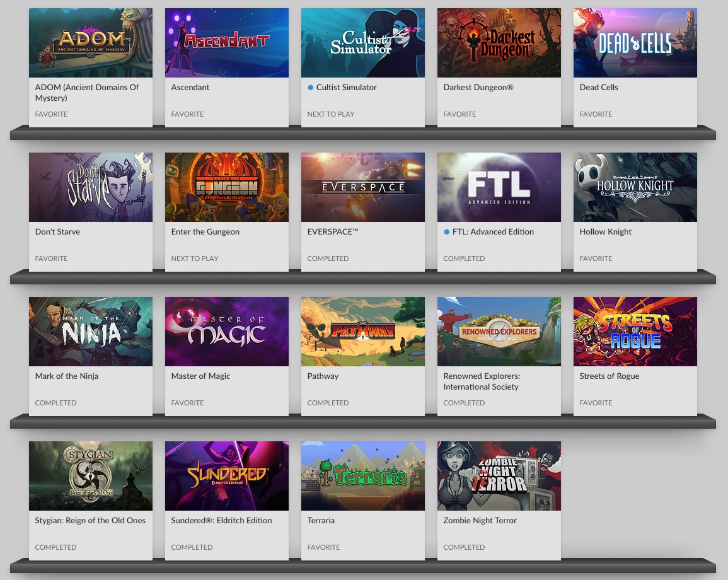Open the Don't Starve game thumbnail

(x=91, y=187)
